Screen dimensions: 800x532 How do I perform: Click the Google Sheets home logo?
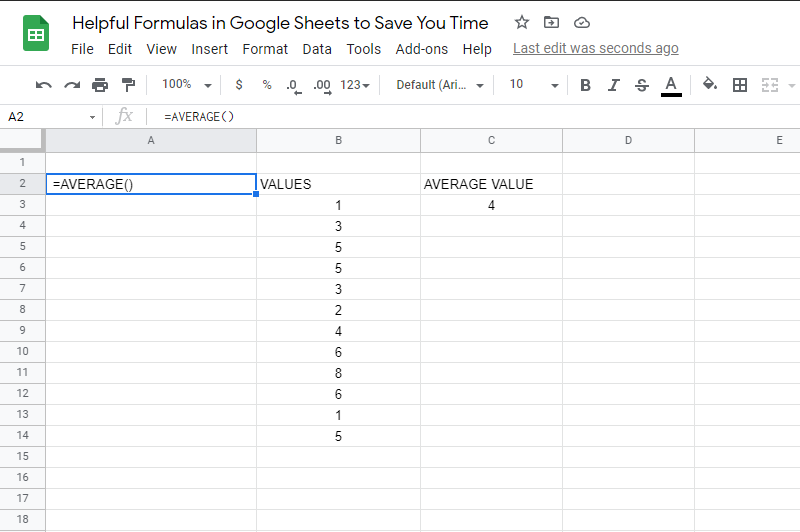click(x=36, y=34)
